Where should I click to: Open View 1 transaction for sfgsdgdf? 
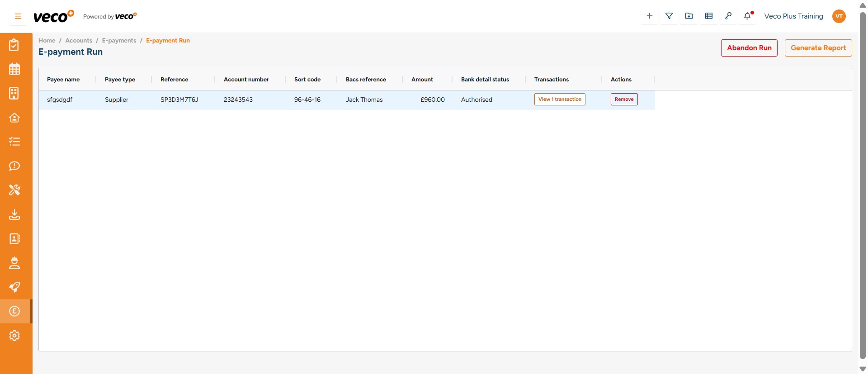560,99
